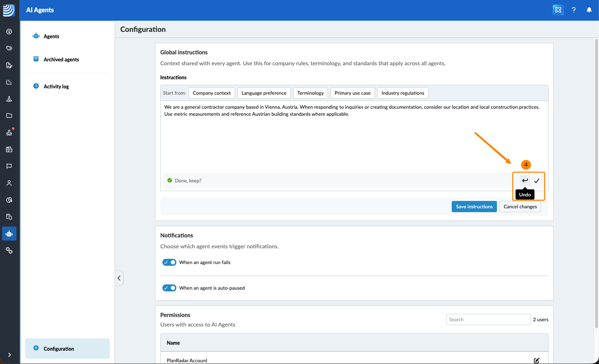Click the "2 users" count text
This screenshot has height=364, width=599.
541,319
